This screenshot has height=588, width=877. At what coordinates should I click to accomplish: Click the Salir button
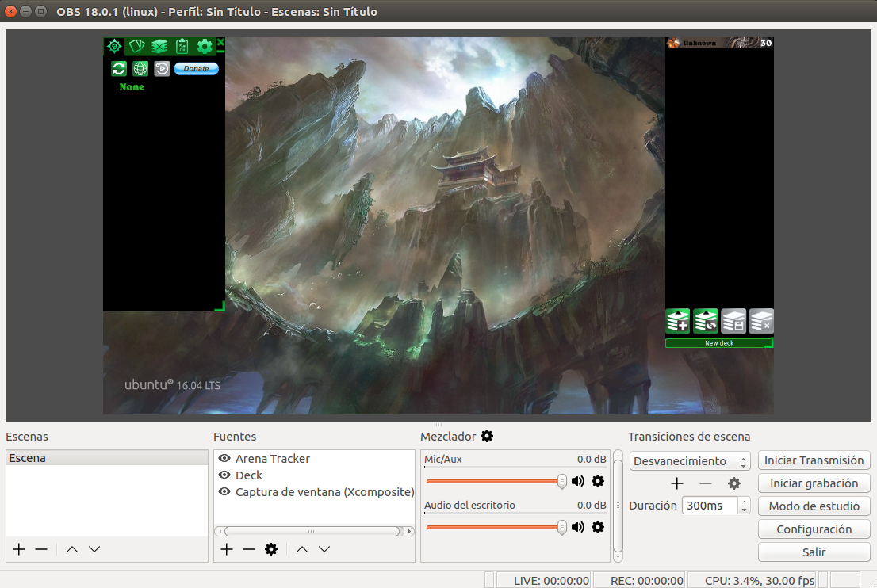pyautogui.click(x=814, y=552)
